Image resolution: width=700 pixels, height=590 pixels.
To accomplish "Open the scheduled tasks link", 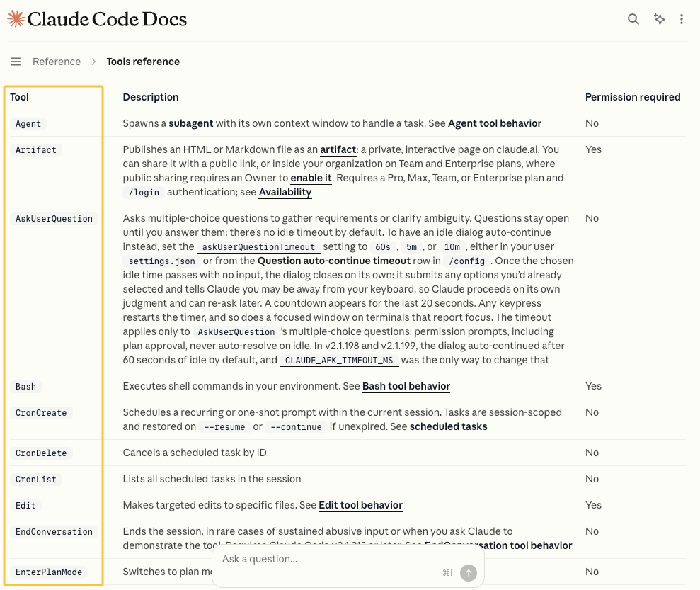I will point(448,426).
